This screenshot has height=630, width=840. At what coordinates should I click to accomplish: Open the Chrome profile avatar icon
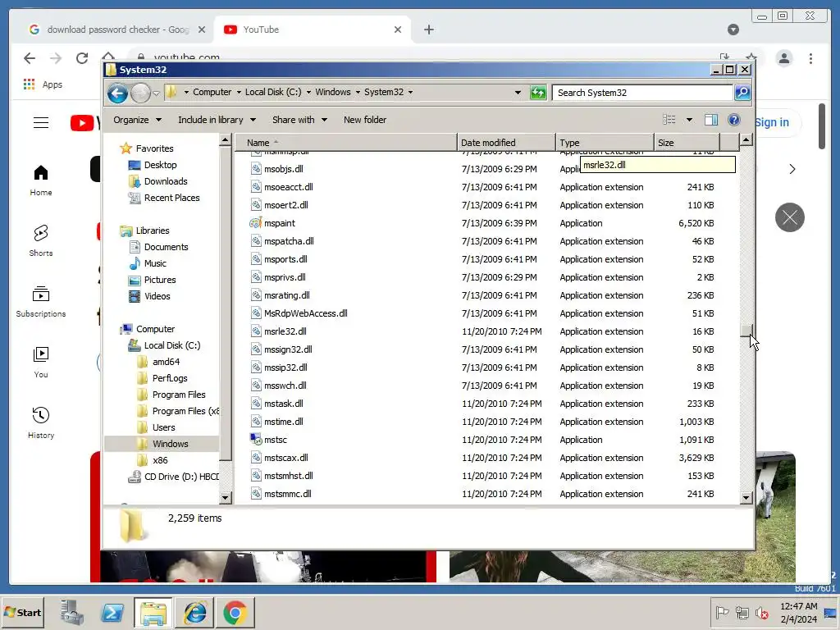[784, 58]
